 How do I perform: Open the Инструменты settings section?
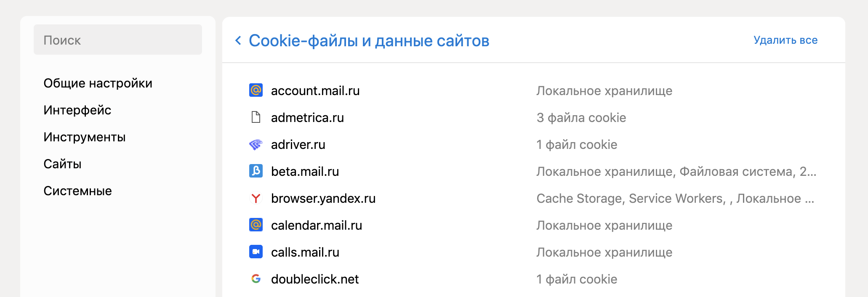[x=84, y=137]
